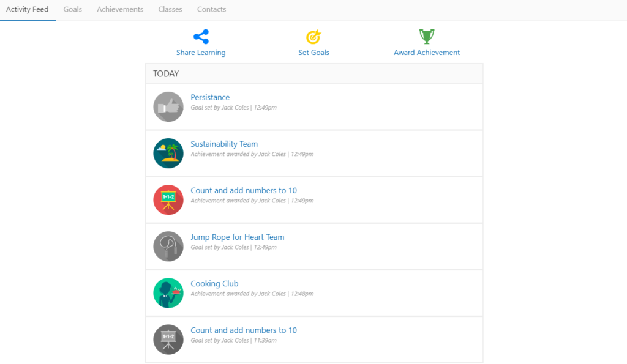Open the Sustainability Team palm island badge
The width and height of the screenshot is (627, 364).
coord(168,154)
